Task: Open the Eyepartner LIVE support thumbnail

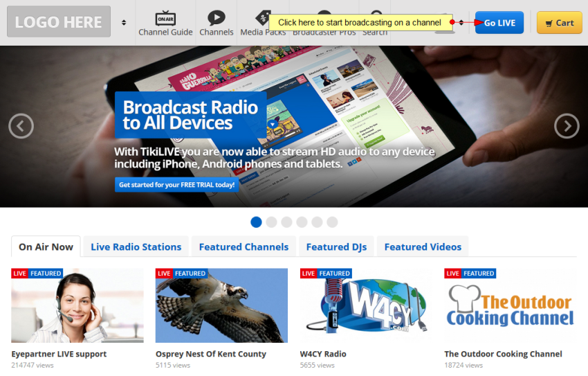Action: (x=77, y=305)
